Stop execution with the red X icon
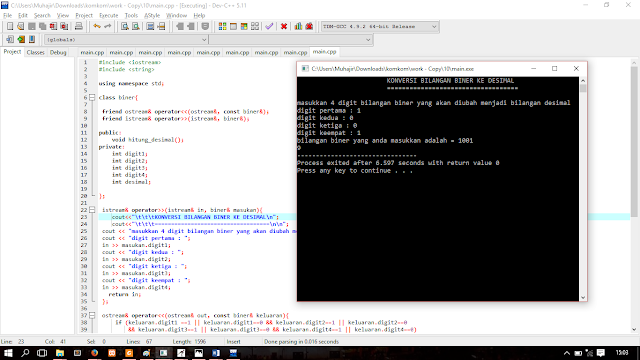The image size is (640, 360). [x=284, y=27]
